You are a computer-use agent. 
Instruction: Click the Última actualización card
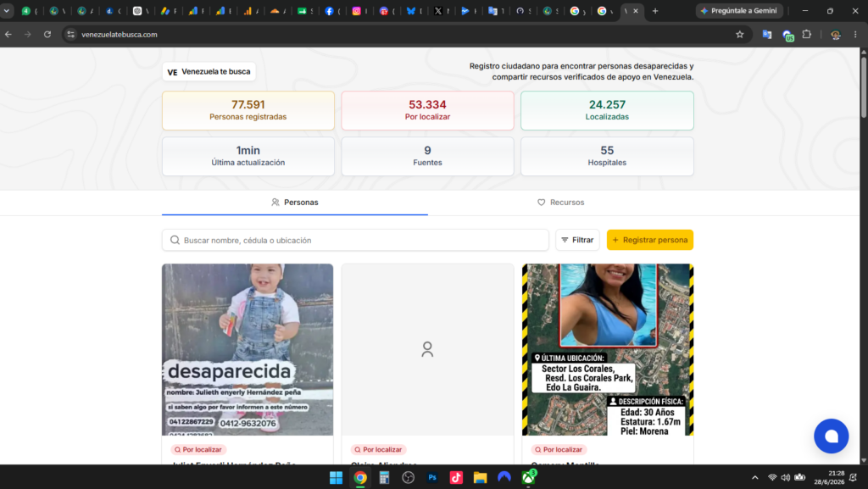[248, 157]
